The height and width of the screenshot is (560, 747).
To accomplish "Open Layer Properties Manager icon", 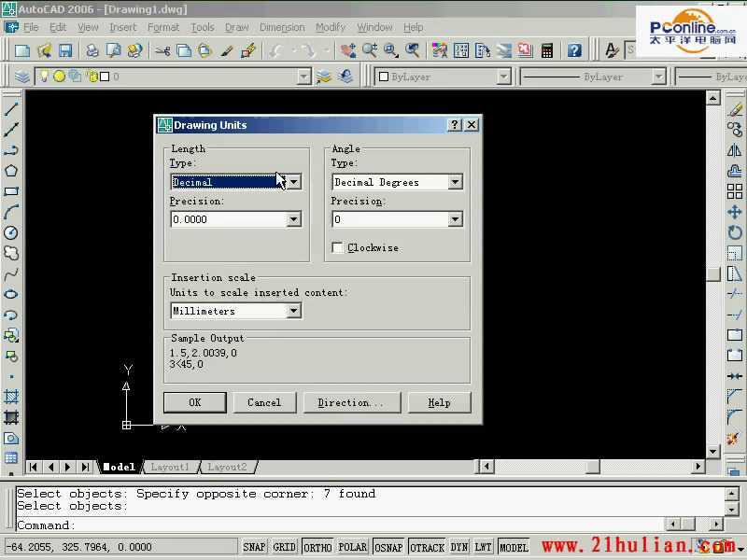I will (21, 77).
